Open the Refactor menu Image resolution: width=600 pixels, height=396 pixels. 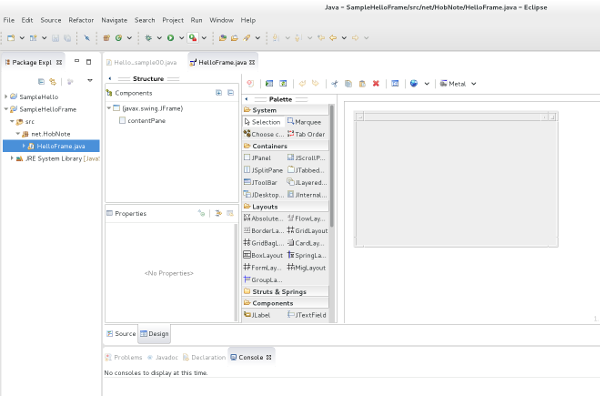pyautogui.click(x=81, y=20)
